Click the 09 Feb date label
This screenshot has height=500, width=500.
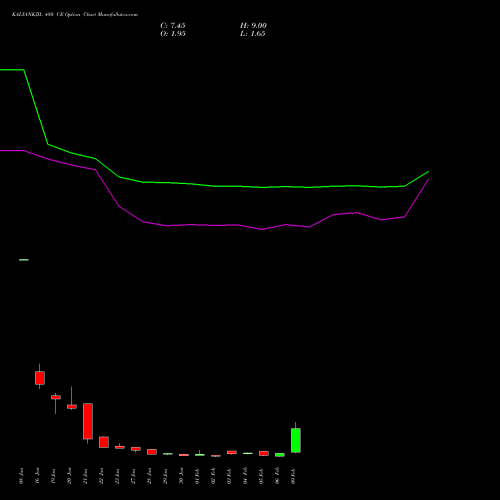click(x=293, y=476)
